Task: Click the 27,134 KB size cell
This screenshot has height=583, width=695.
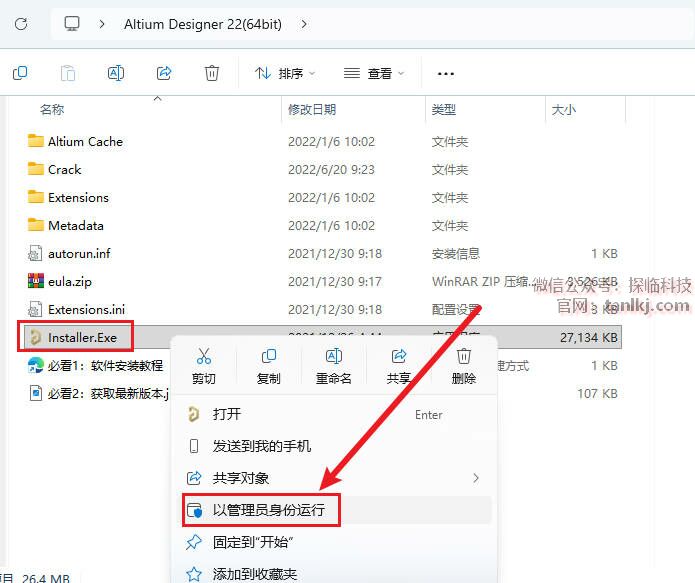Action: pos(588,337)
